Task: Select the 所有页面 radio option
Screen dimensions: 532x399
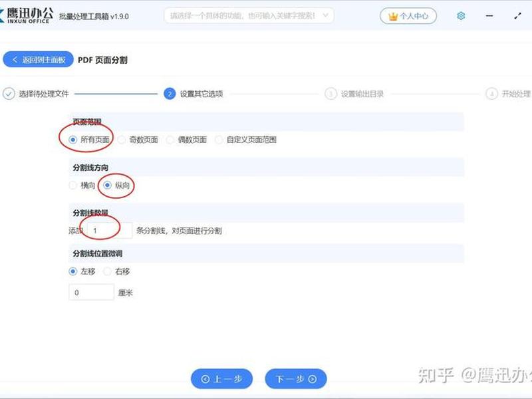Action: 72,140
